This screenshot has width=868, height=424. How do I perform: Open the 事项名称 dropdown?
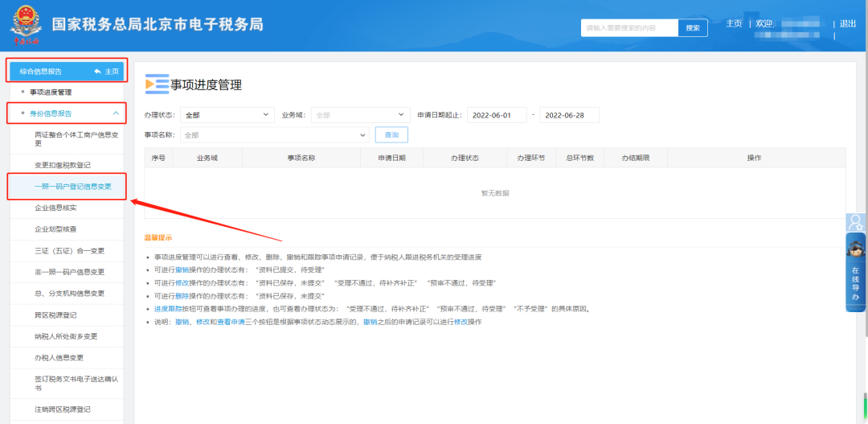273,135
